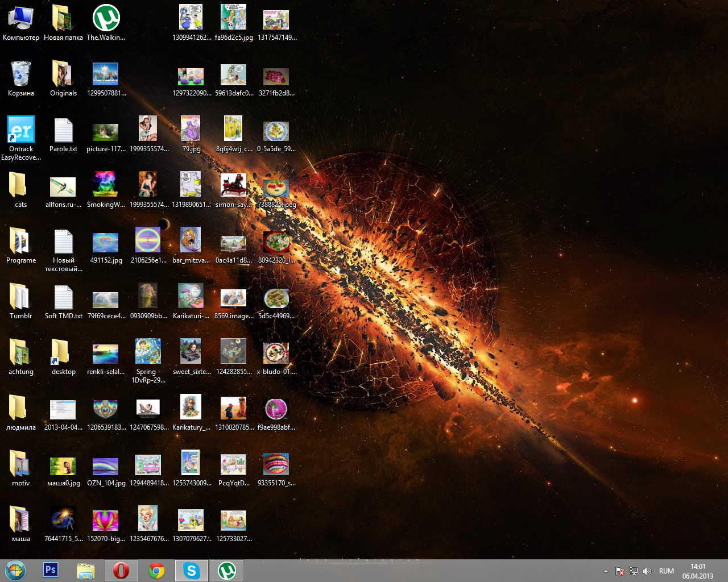Open File Explorer from taskbar
This screenshot has width=728, height=582.
tap(86, 571)
